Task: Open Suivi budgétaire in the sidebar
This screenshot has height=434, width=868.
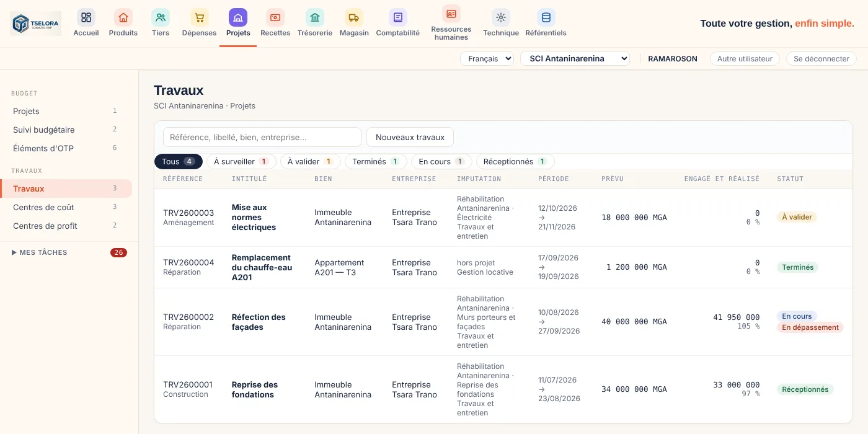Action: 66,130
